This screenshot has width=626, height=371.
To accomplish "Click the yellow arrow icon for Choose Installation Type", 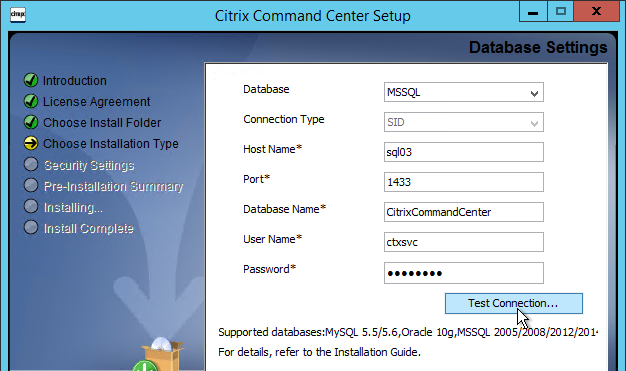I will tap(31, 143).
